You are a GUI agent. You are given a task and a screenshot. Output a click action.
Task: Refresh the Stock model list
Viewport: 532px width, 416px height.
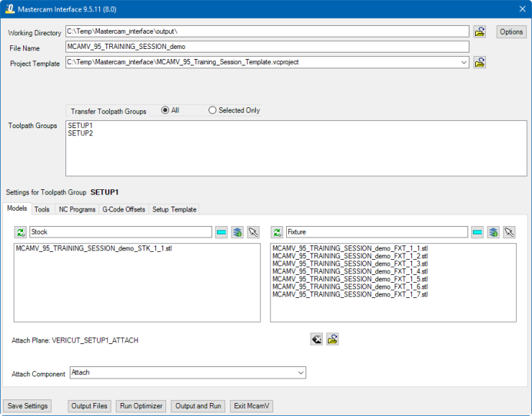pos(20,232)
